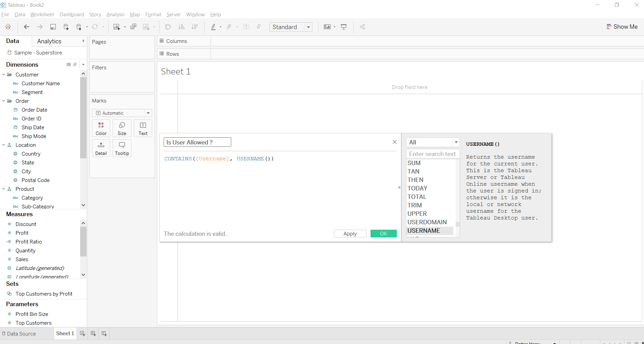This screenshot has width=644, height=344.
Task: Click the New Worksheet toolbar icon
Action: [117, 27]
